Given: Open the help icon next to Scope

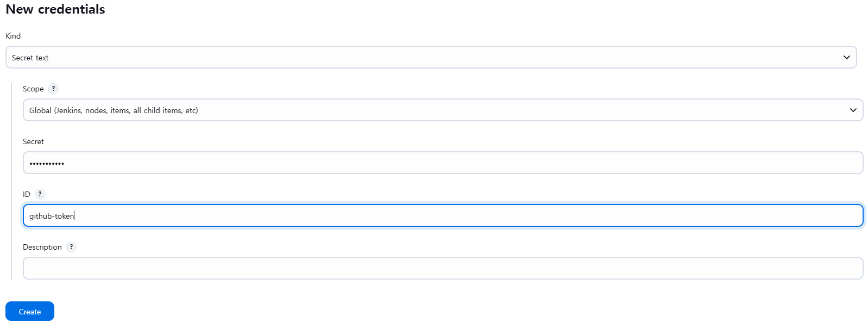Looking at the screenshot, I should point(53,89).
